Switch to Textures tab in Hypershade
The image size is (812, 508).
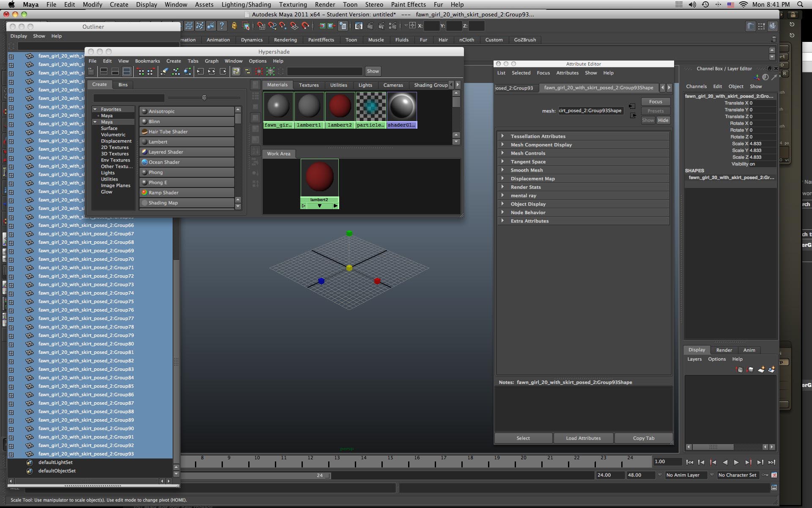[309, 85]
